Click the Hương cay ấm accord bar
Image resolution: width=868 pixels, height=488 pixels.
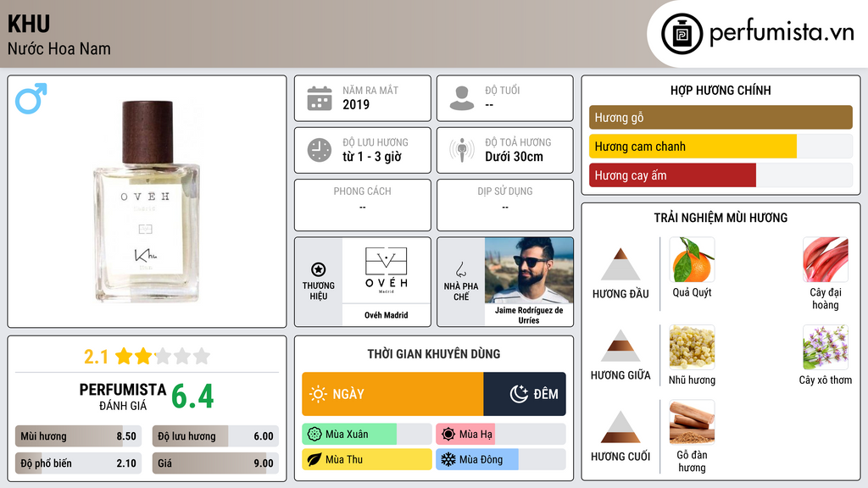click(721, 175)
